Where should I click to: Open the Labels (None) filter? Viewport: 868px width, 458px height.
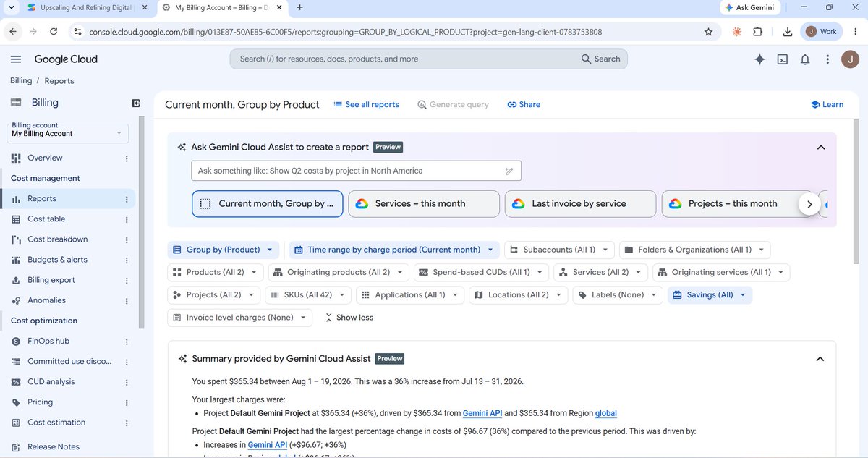pos(618,295)
